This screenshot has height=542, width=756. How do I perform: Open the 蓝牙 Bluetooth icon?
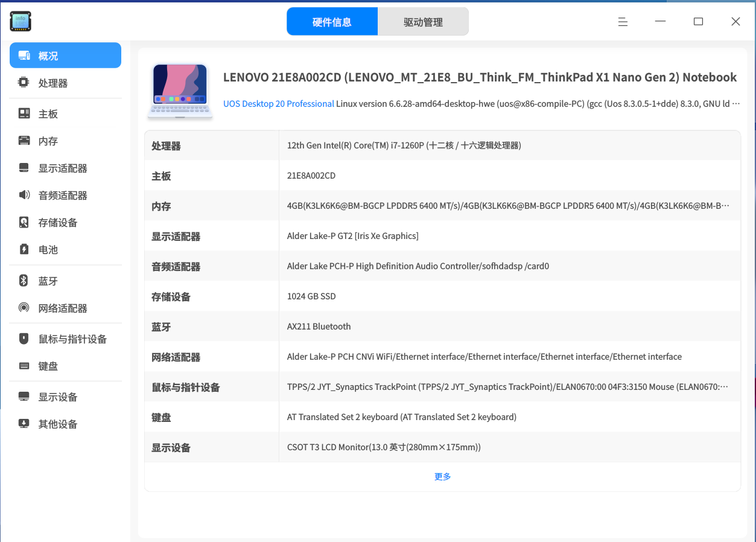click(24, 281)
